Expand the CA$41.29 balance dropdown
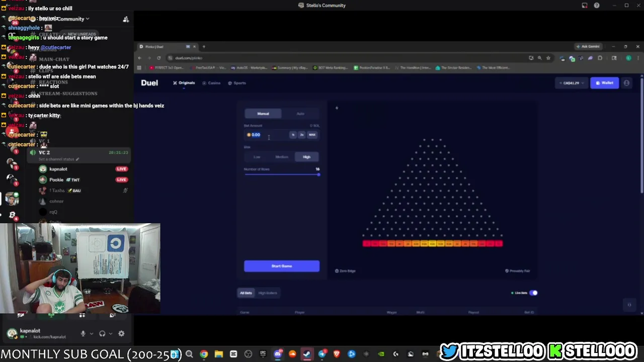Screen dimensions: 644x362 571,83
